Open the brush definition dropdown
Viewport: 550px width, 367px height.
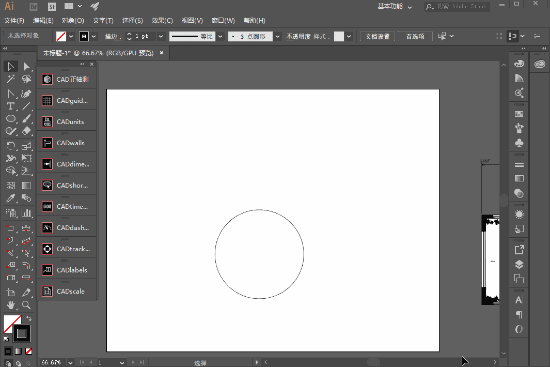[x=277, y=36]
